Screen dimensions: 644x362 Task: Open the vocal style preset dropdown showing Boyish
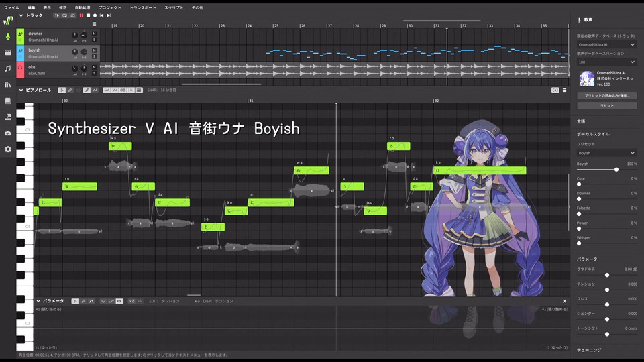(606, 153)
